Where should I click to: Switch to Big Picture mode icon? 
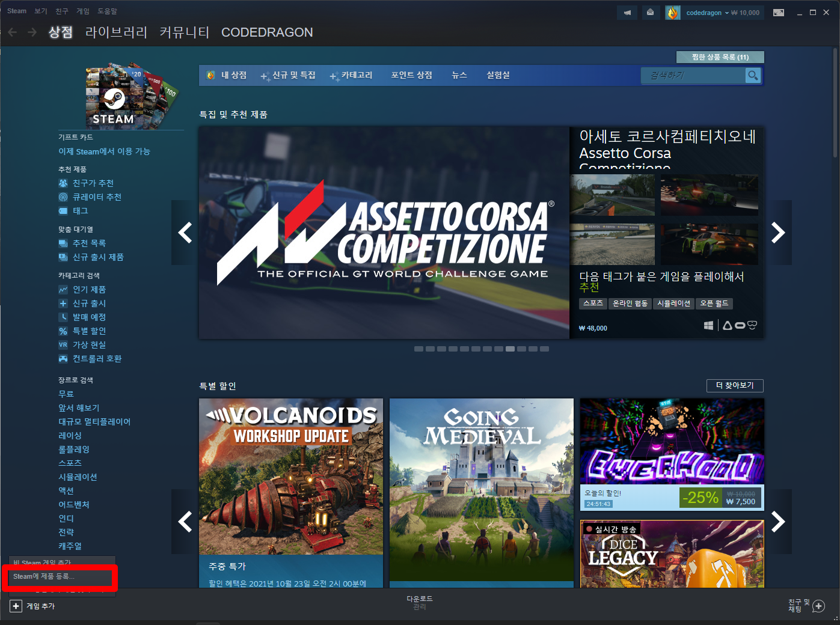tap(779, 13)
